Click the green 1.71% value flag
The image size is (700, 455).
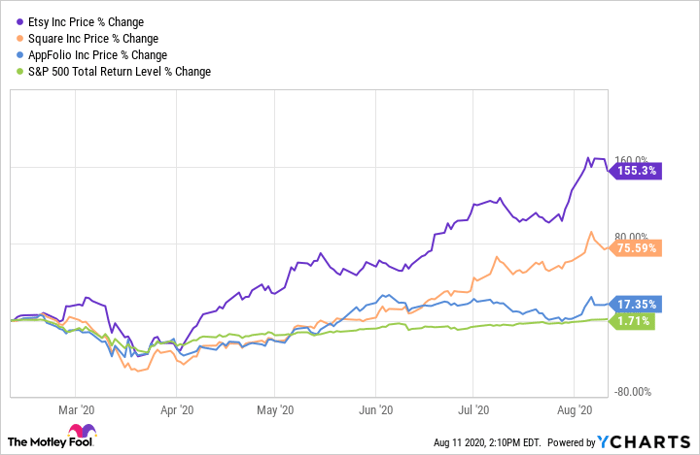pos(635,321)
